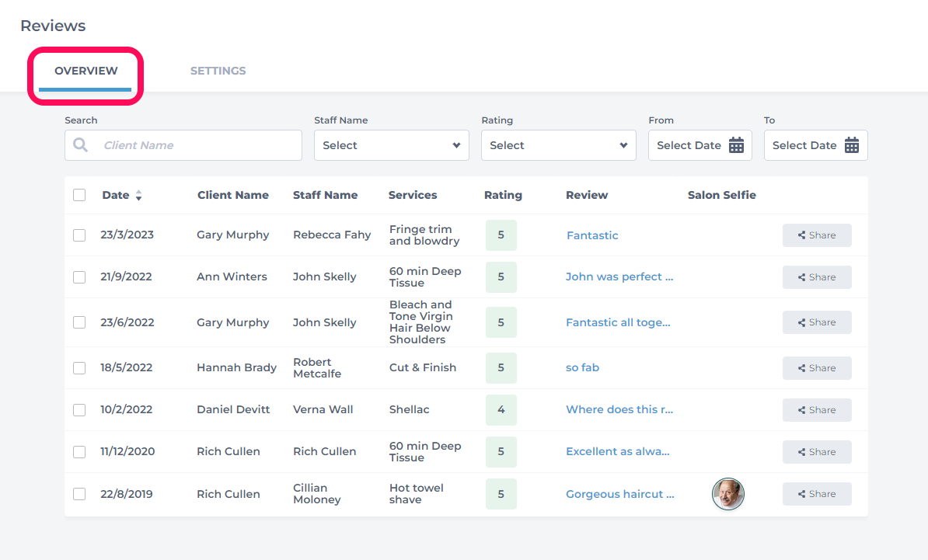
Task: Click the Review column header
Action: point(587,195)
